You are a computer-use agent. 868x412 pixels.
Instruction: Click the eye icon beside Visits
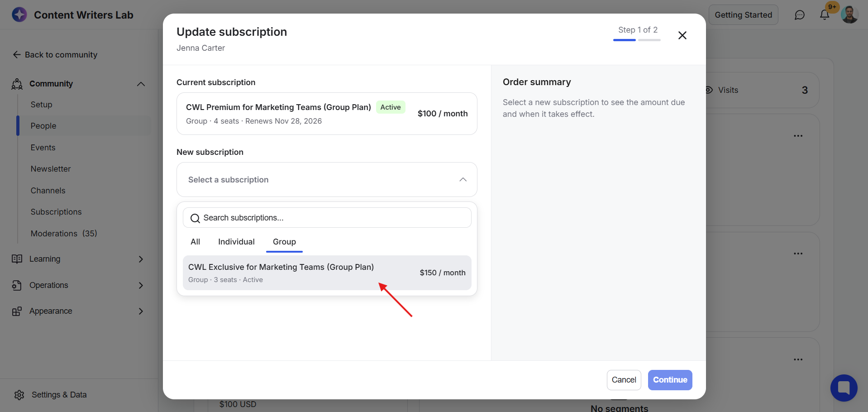pos(709,90)
